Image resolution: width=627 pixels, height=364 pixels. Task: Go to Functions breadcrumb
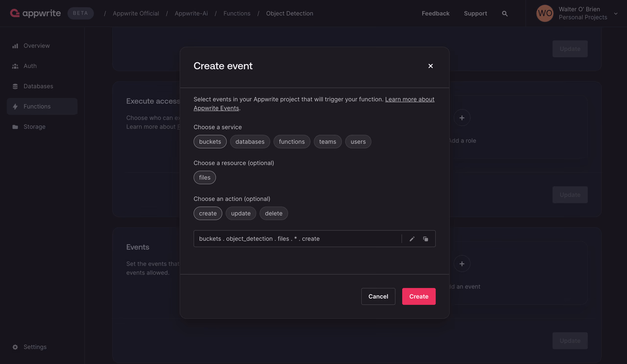click(237, 14)
